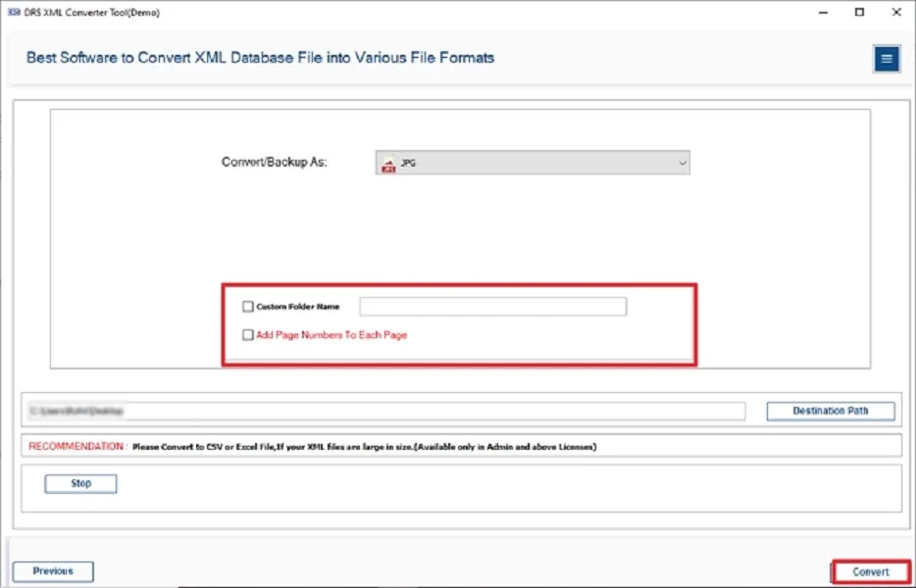
Task: Go back with the Previous button
Action: click(53, 571)
